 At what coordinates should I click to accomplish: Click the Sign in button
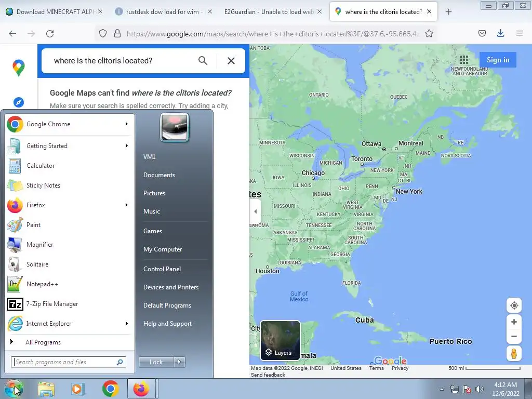498,60
